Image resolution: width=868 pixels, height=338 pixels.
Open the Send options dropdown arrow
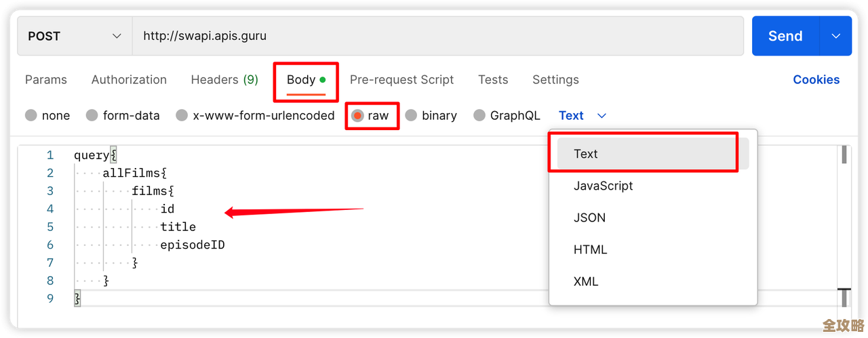835,36
